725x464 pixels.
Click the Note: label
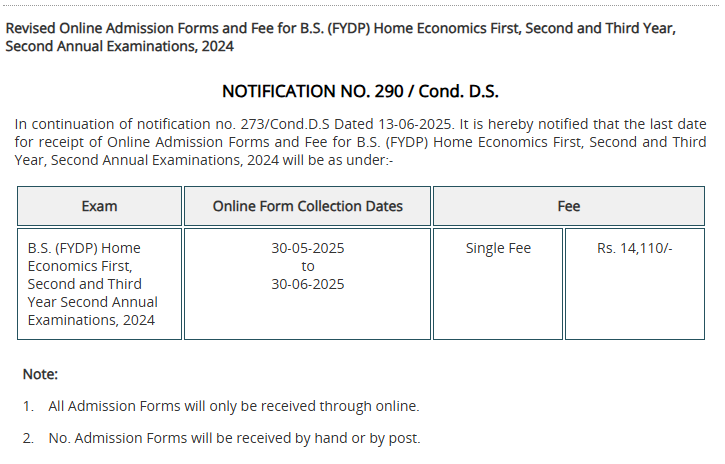coord(40,374)
